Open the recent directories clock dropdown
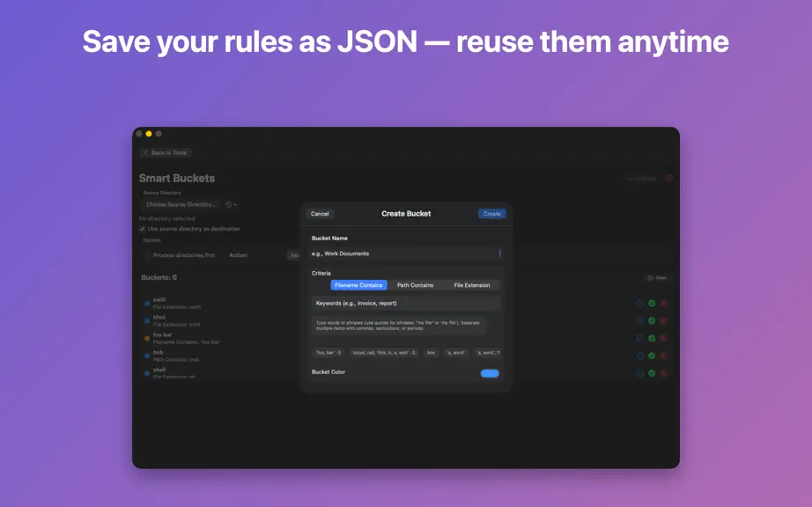The width and height of the screenshot is (812, 507). pos(231,205)
